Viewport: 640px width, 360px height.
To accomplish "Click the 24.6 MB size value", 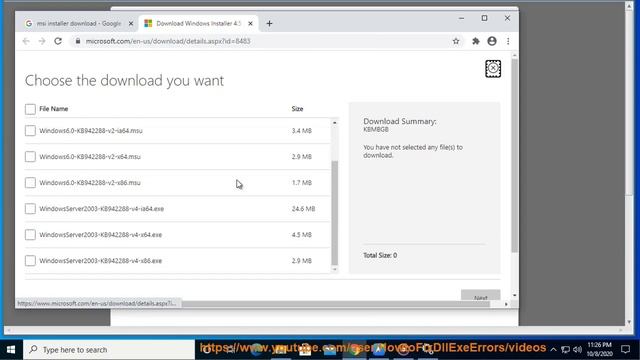I will (x=303, y=209).
